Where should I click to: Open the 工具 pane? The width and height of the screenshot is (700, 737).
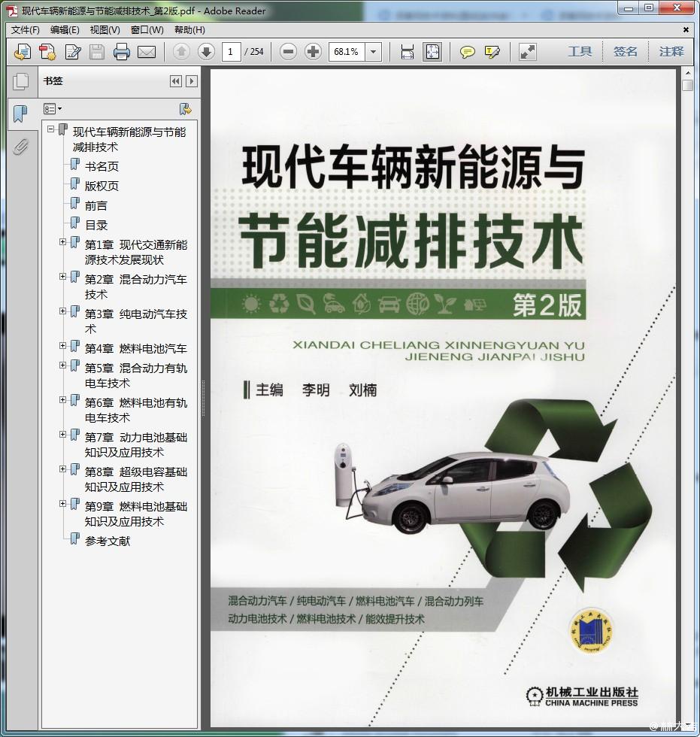(580, 52)
